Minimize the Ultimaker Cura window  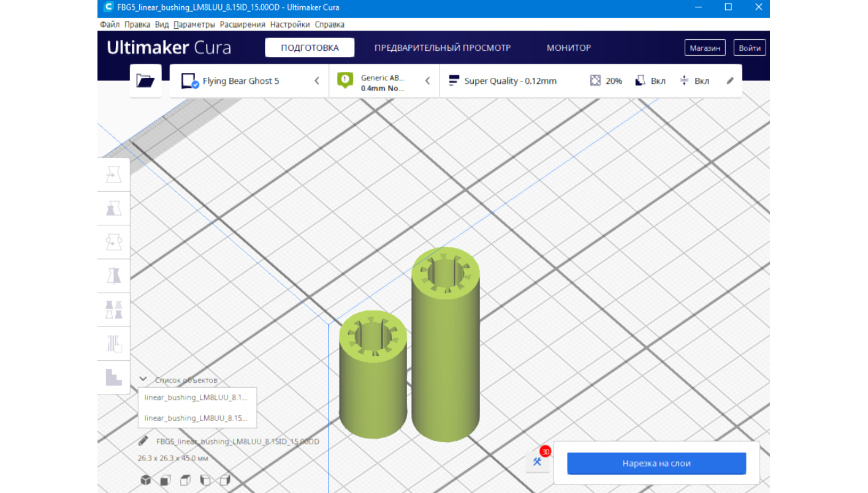[x=699, y=7]
